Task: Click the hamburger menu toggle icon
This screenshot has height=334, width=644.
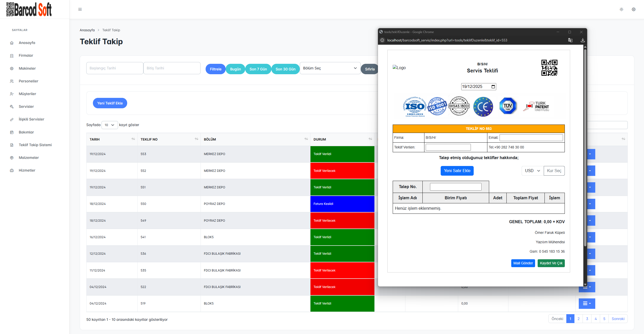Action: tap(80, 9)
